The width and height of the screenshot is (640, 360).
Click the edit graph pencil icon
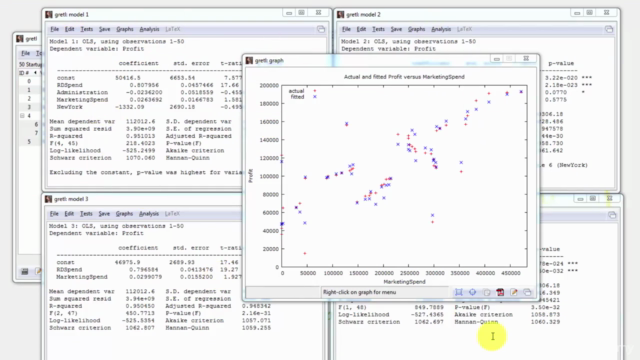(x=514, y=292)
